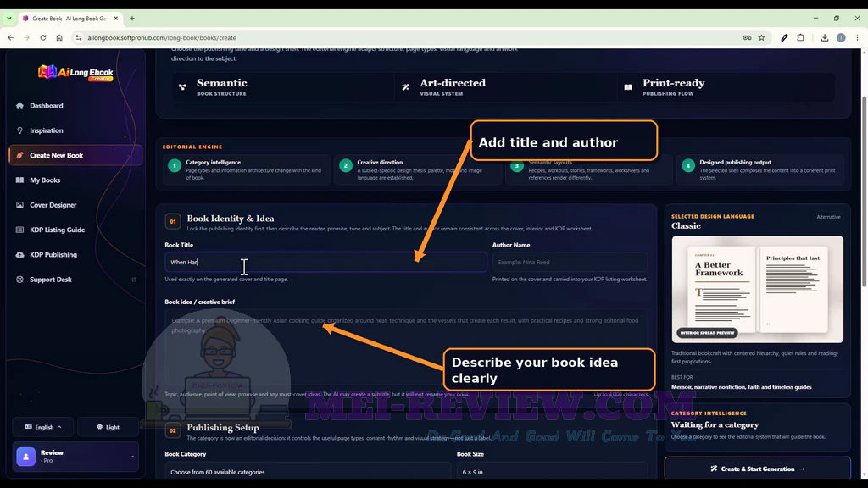Click the password key icon in address bar
The width and height of the screenshot is (868, 488).
(x=747, y=37)
